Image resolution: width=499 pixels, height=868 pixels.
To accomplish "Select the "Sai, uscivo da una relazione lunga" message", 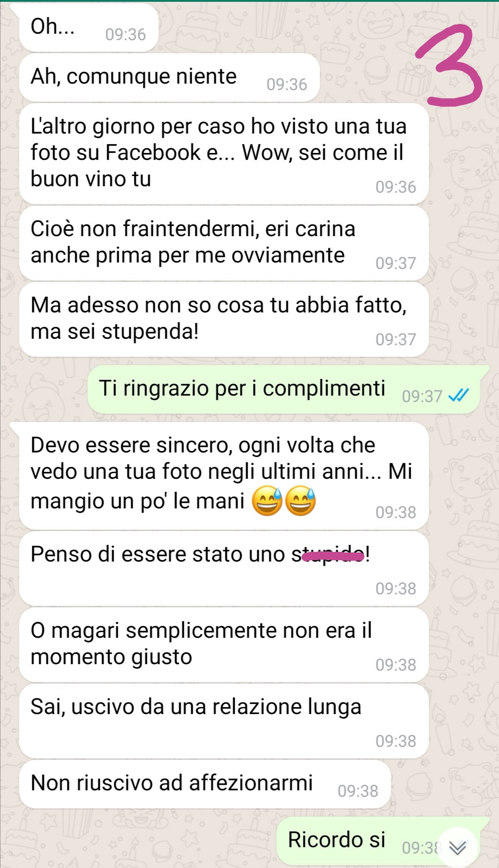I will (224, 721).
